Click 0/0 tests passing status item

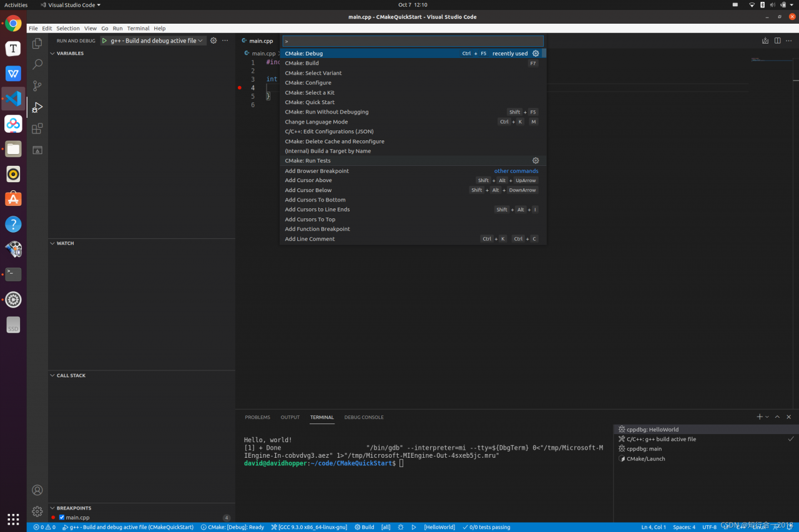pyautogui.click(x=486, y=527)
